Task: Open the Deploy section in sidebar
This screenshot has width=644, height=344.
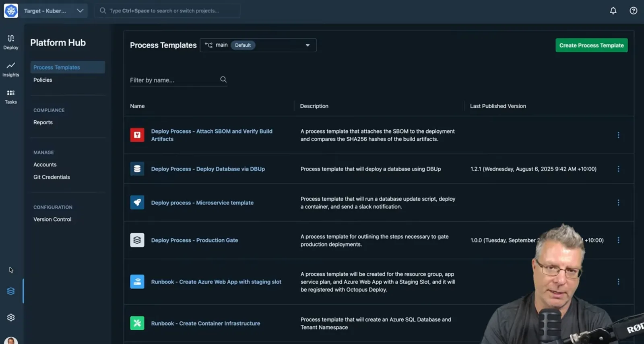Action: (11, 42)
